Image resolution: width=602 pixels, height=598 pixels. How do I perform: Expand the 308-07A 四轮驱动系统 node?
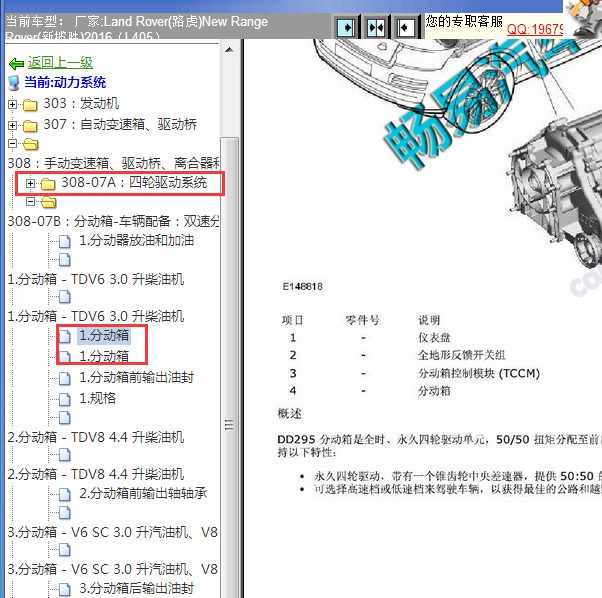click(x=30, y=183)
